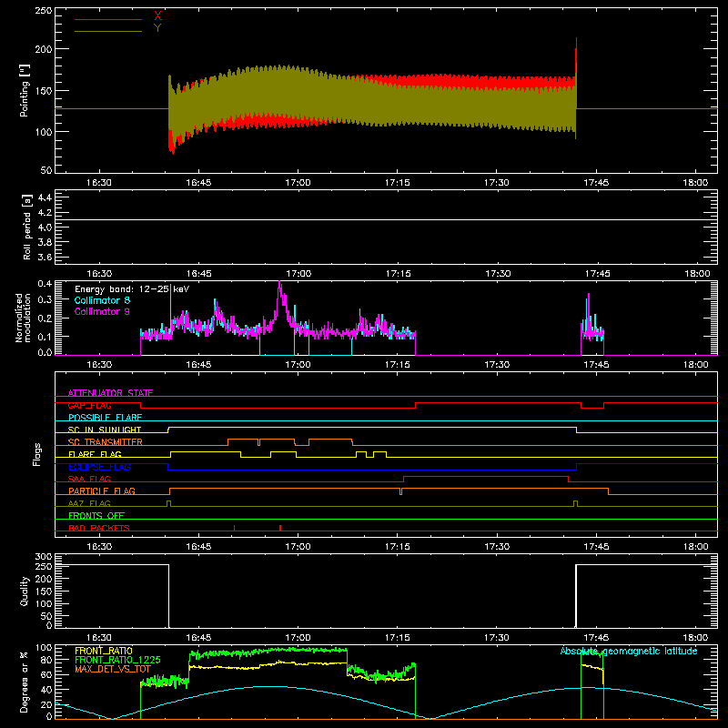Click the 150 tick on Pointing axis
728x728 pixels.
coord(44,90)
